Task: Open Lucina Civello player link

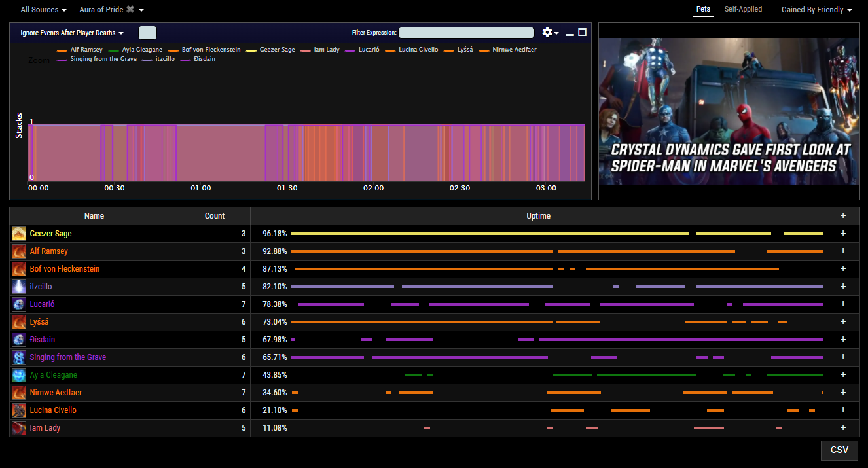Action: pos(53,410)
